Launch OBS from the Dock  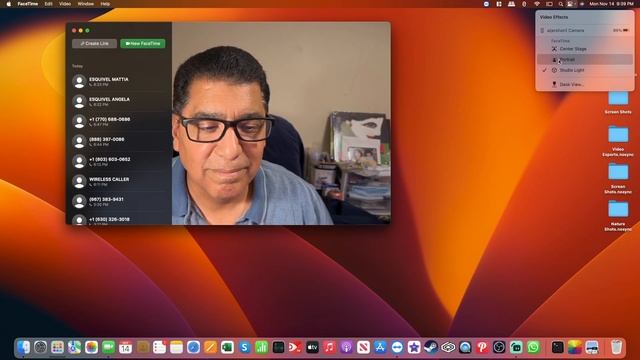coord(499,347)
